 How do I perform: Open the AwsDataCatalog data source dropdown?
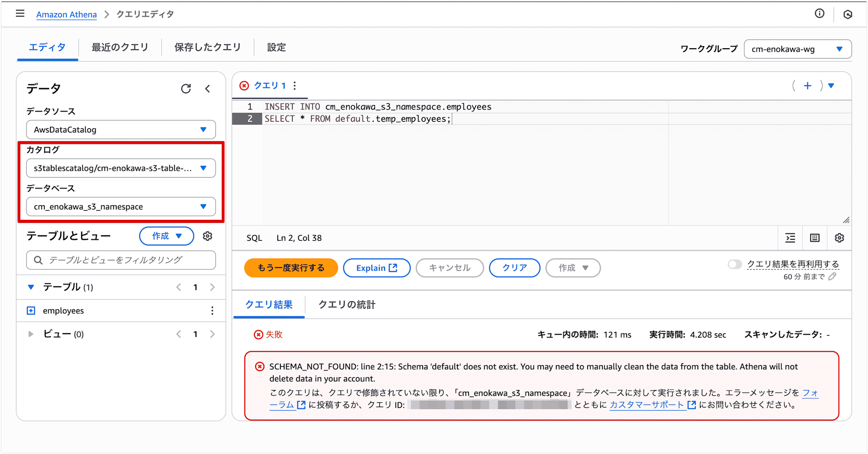pyautogui.click(x=121, y=129)
